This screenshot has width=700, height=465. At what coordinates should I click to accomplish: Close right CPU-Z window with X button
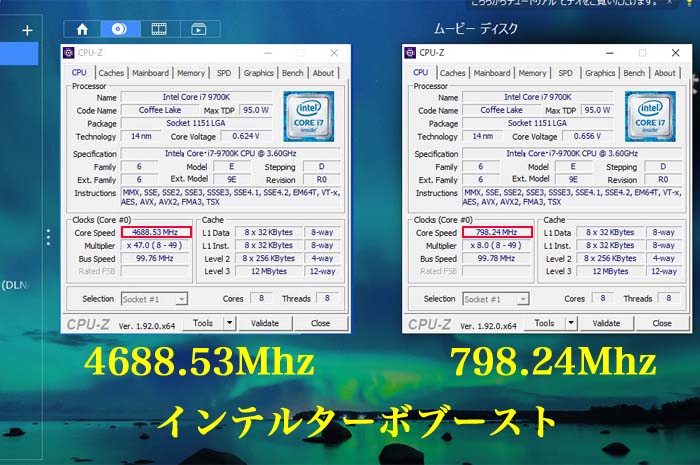(x=675, y=53)
